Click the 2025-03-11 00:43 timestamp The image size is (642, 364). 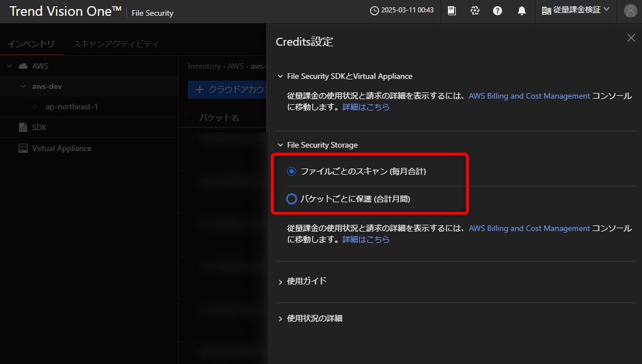(x=407, y=10)
